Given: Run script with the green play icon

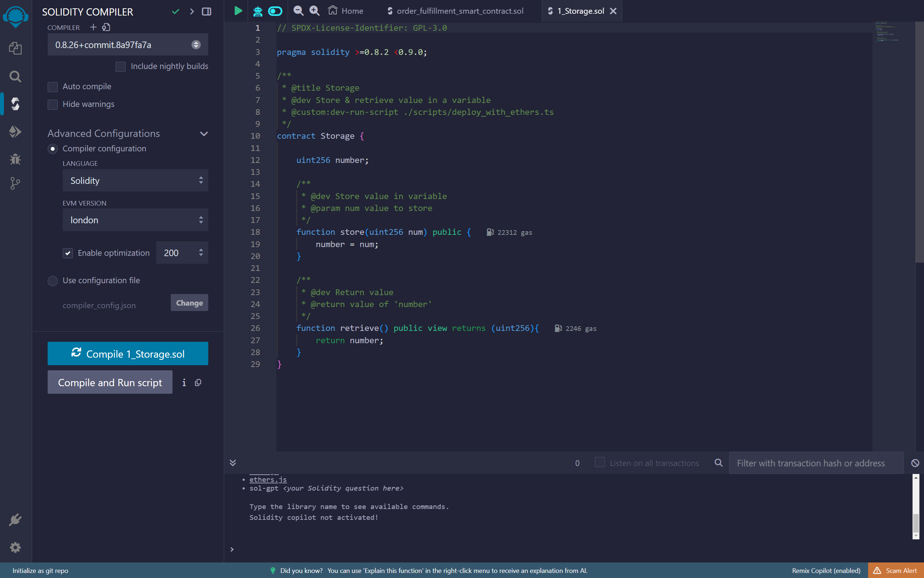Looking at the screenshot, I should (x=238, y=11).
